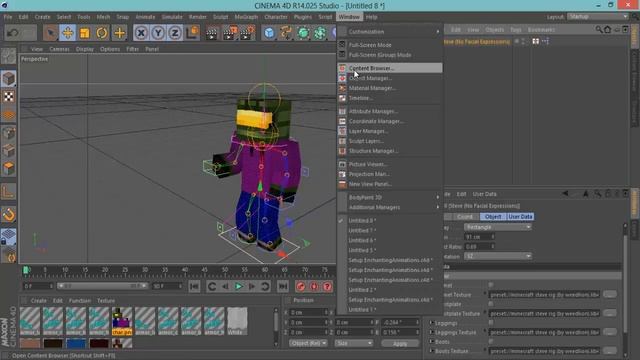Screen dimensions: 640x360
Task: Activate the Rotate tool
Action: (102, 33)
